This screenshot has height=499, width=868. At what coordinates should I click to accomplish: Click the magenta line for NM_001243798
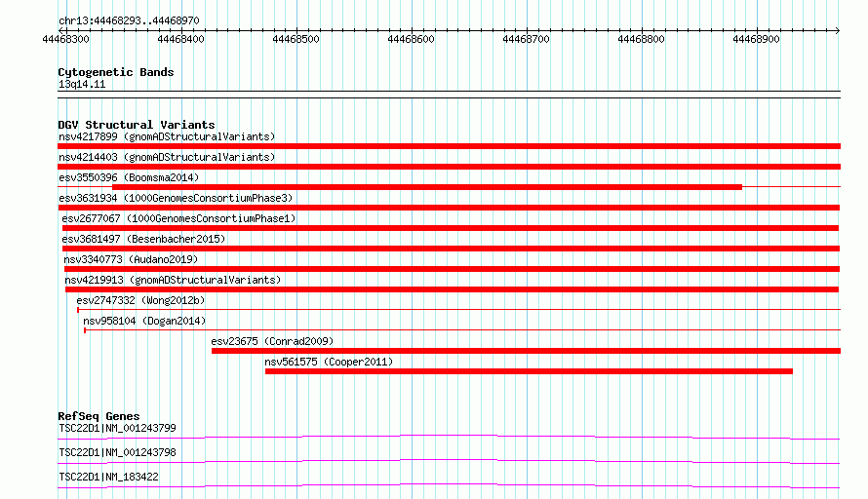coord(449,462)
